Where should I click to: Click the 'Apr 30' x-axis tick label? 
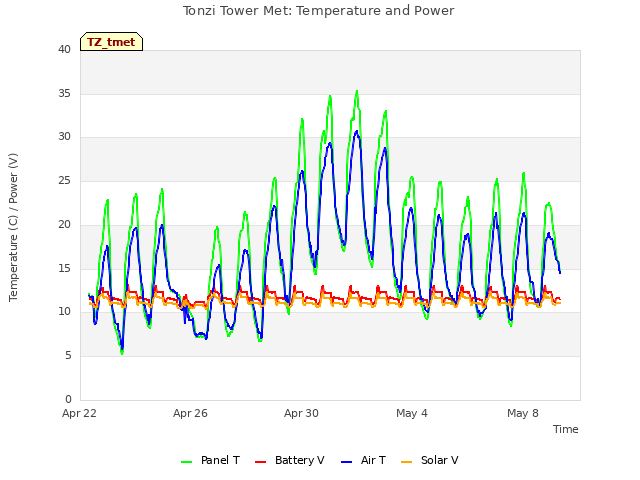(301, 413)
